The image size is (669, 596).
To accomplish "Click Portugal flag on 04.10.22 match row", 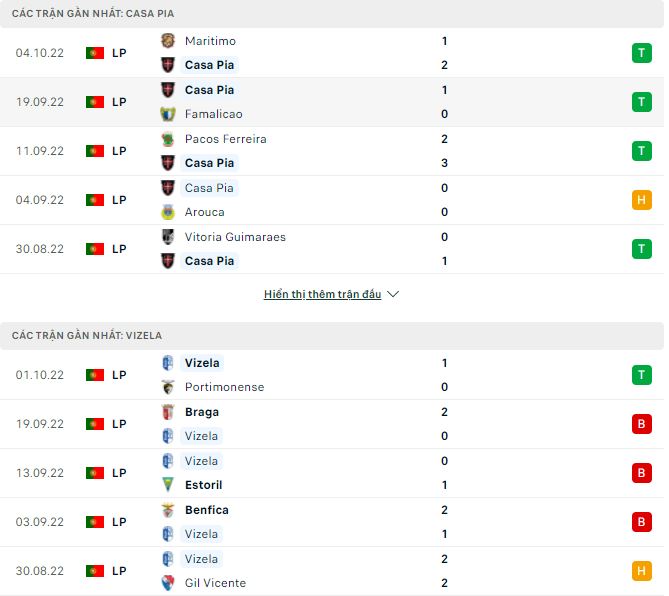I will point(95,53).
